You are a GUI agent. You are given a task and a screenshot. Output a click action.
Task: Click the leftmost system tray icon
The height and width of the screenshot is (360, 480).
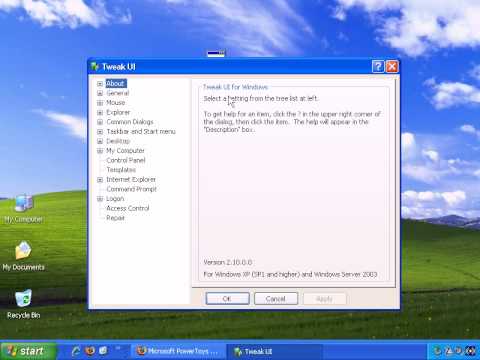tap(438, 351)
